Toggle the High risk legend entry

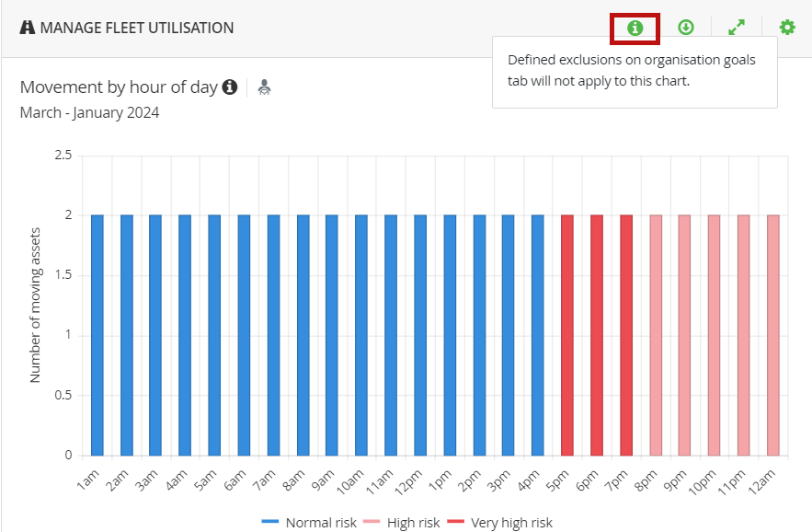[401, 522]
